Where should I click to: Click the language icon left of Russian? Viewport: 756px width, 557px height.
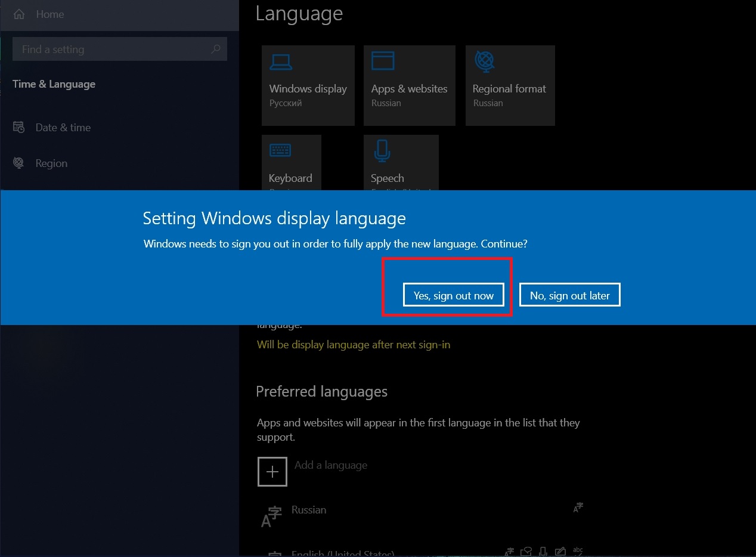click(271, 516)
